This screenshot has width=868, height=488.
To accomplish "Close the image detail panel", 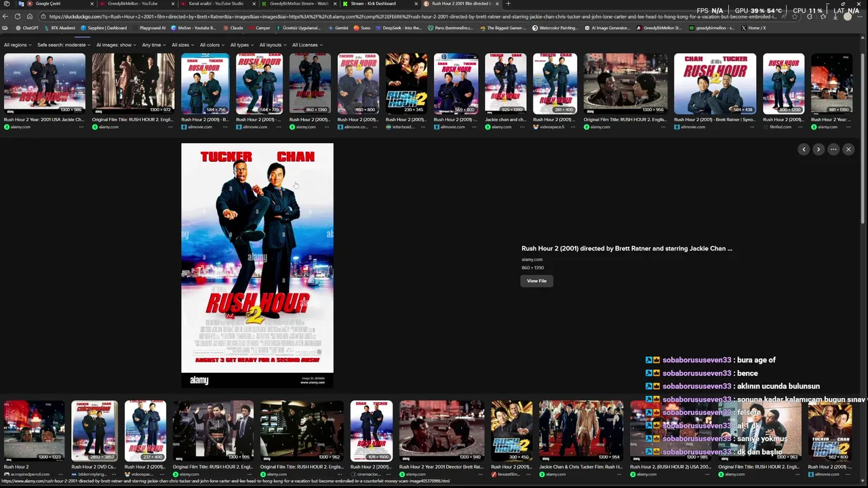I will click(x=848, y=149).
